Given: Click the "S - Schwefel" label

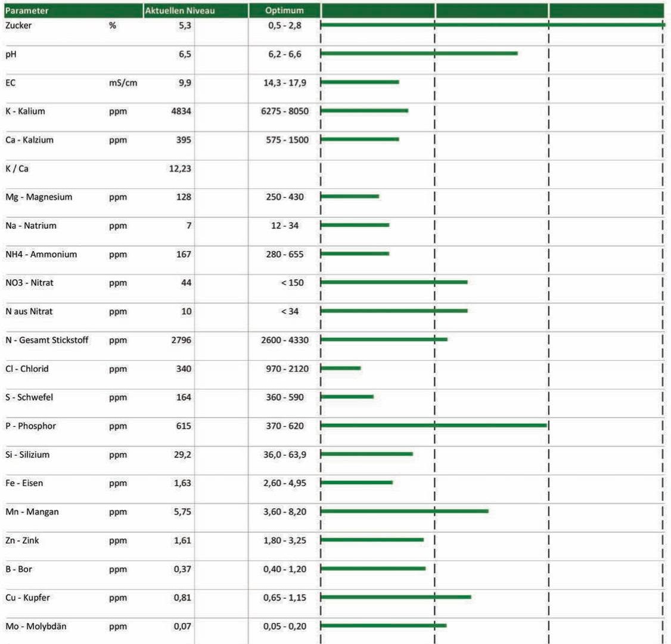Looking at the screenshot, I should pos(29,397).
